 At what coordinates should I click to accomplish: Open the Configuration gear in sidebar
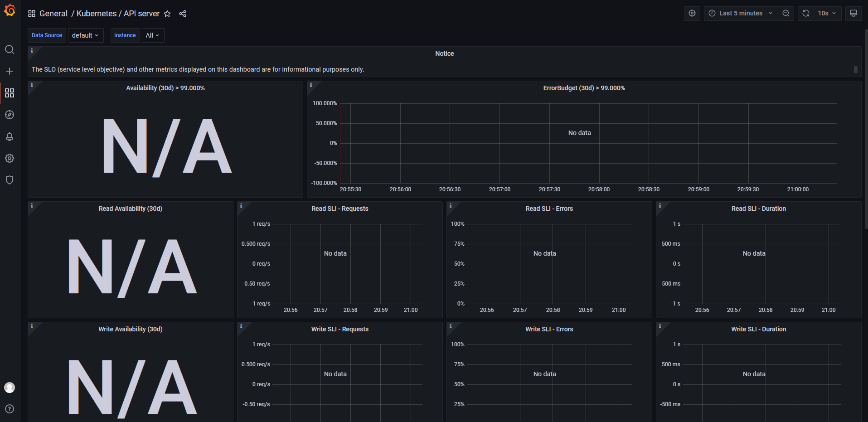10,158
